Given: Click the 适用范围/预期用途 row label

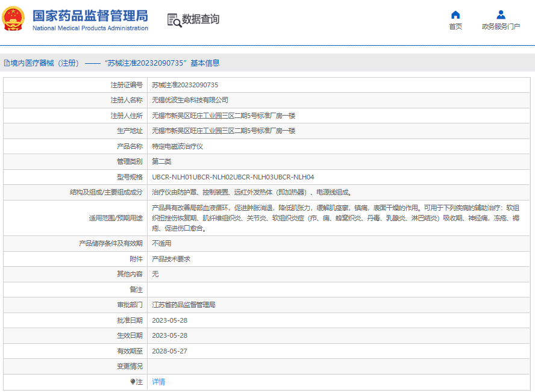Looking at the screenshot, I should point(116,218).
